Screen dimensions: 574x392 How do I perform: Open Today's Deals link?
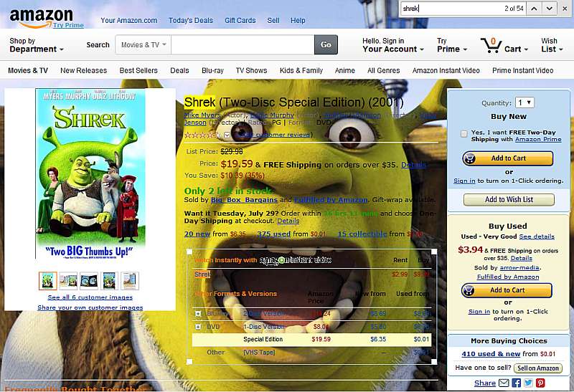click(x=190, y=21)
